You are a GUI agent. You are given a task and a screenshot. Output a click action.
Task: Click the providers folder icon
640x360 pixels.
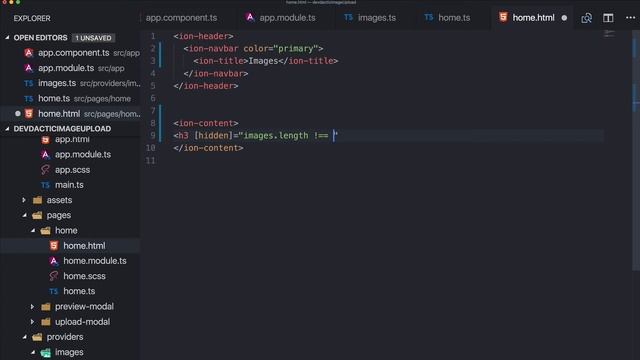pyautogui.click(x=37, y=337)
